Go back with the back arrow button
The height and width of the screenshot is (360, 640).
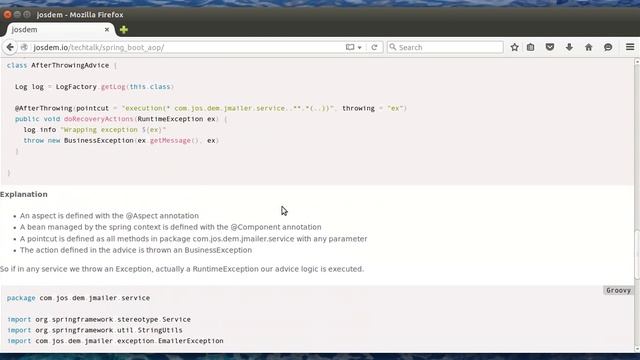tap(10, 47)
